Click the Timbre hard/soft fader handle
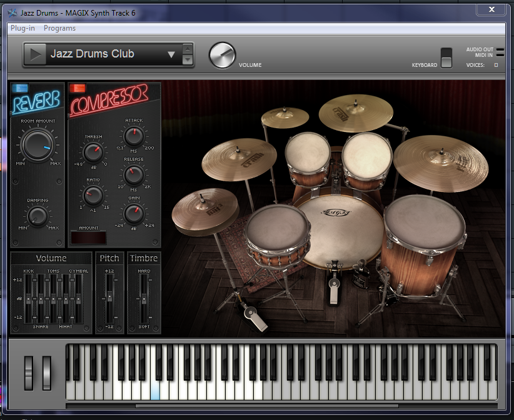 click(x=144, y=299)
